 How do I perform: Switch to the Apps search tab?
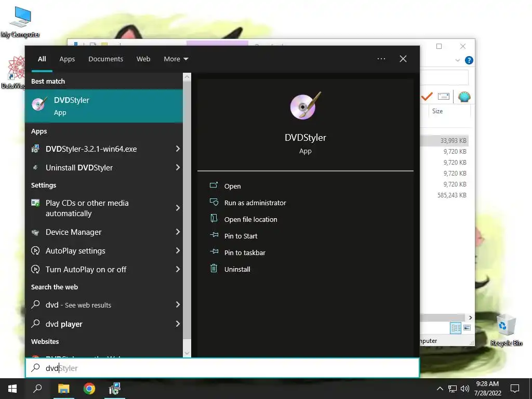[x=67, y=59]
